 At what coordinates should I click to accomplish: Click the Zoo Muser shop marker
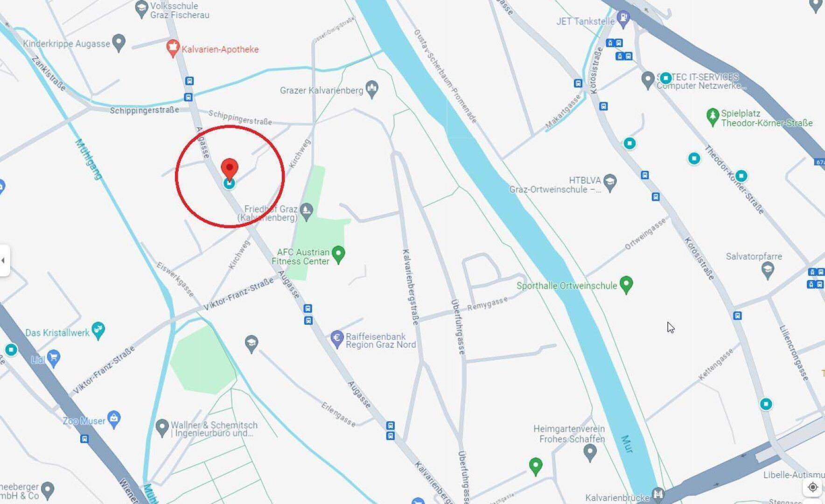point(114,420)
